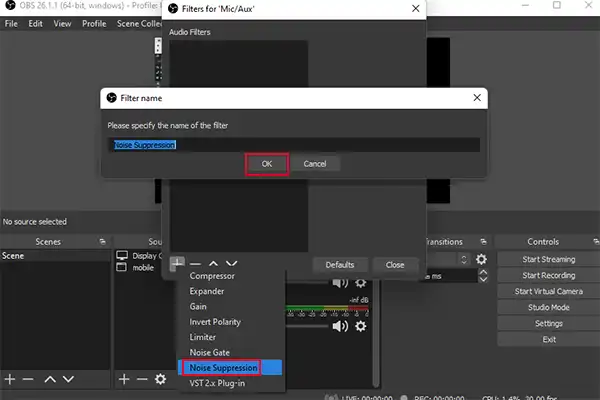This screenshot has height=400, width=600.
Task: Undock the Scenes panel icon
Action: [x=103, y=242]
